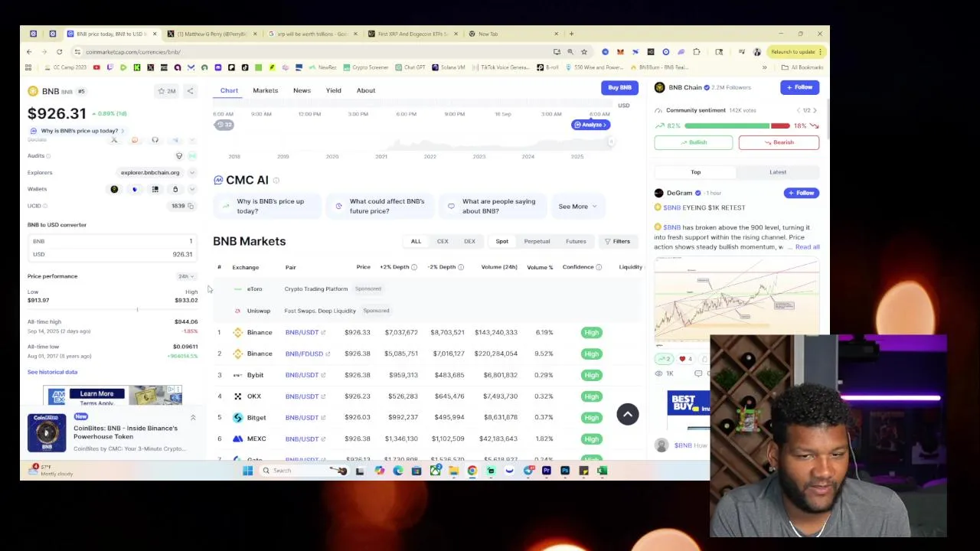980x551 pixels.
Task: Select the Futures market type
Action: point(576,242)
